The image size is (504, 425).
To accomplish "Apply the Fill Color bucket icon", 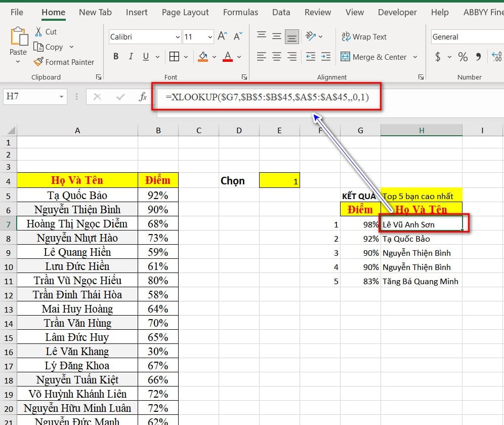I will click(x=203, y=57).
